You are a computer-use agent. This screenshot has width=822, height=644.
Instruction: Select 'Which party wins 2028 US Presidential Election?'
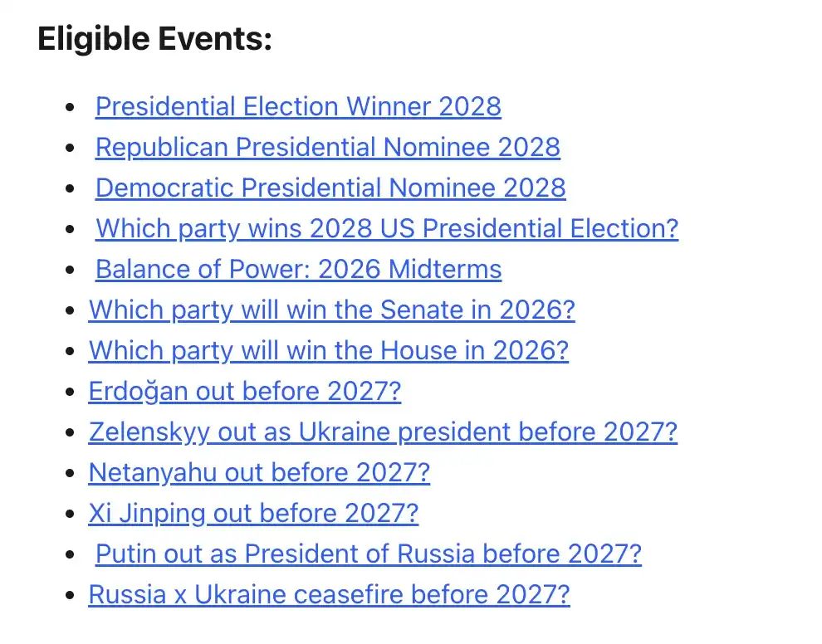click(387, 229)
